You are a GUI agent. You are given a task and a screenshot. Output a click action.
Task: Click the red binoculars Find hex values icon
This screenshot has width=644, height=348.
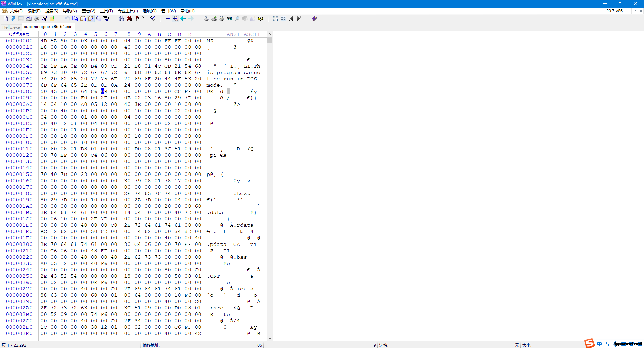(129, 19)
